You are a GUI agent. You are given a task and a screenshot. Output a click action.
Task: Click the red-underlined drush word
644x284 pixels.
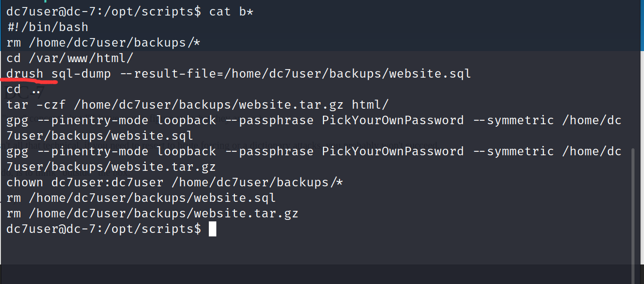(25, 74)
